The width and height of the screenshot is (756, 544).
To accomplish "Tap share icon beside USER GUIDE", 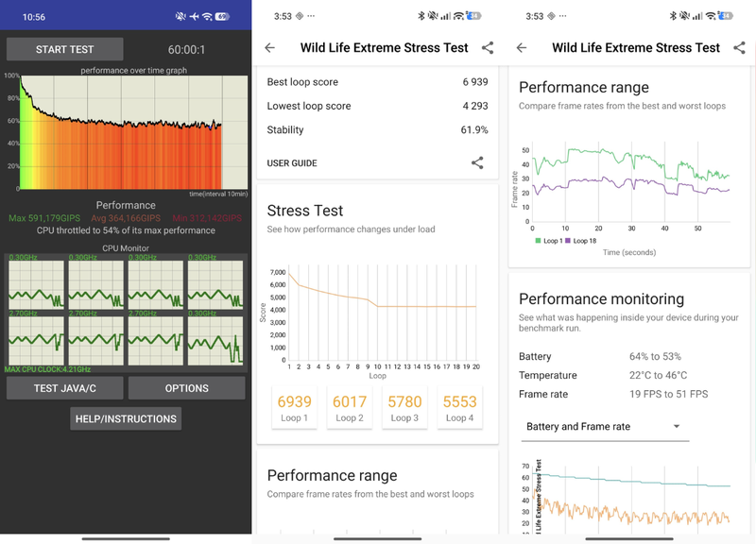I will (477, 162).
